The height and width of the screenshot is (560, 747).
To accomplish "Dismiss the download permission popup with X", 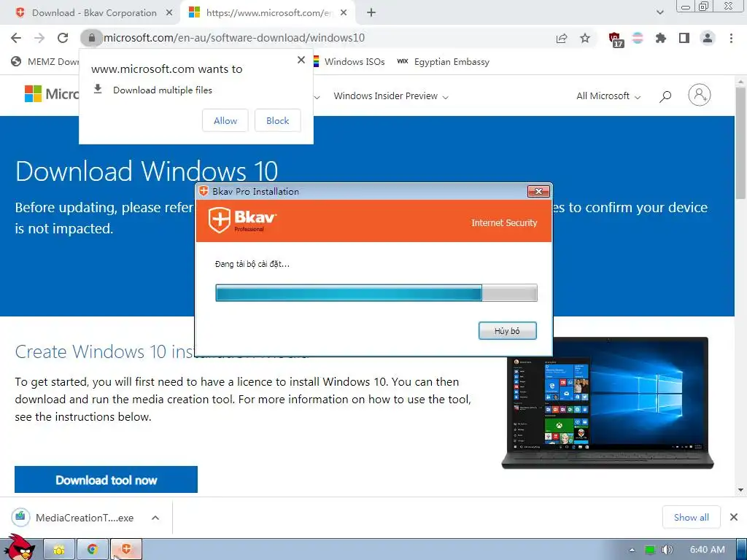I will [301, 60].
